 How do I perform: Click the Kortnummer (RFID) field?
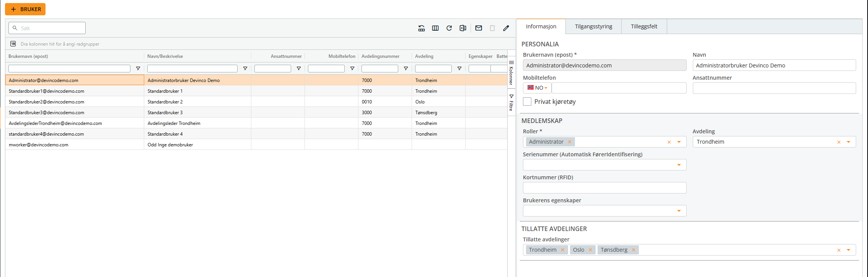(x=604, y=188)
